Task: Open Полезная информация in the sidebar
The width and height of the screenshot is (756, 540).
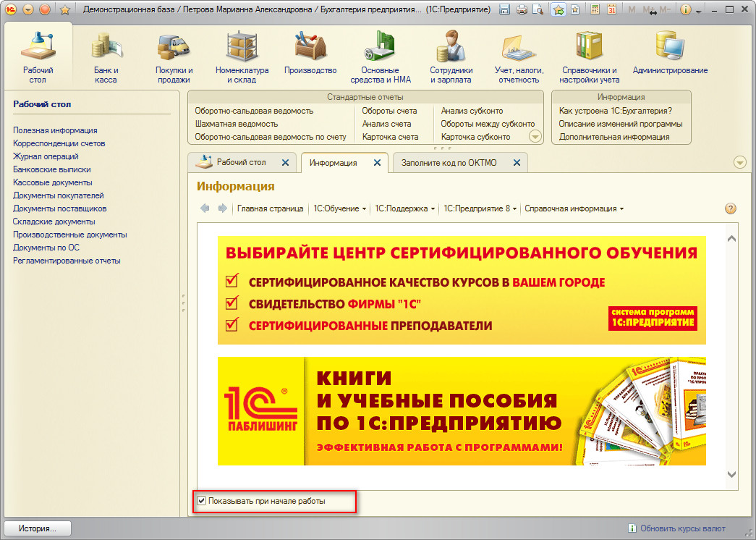Action: pyautogui.click(x=55, y=130)
